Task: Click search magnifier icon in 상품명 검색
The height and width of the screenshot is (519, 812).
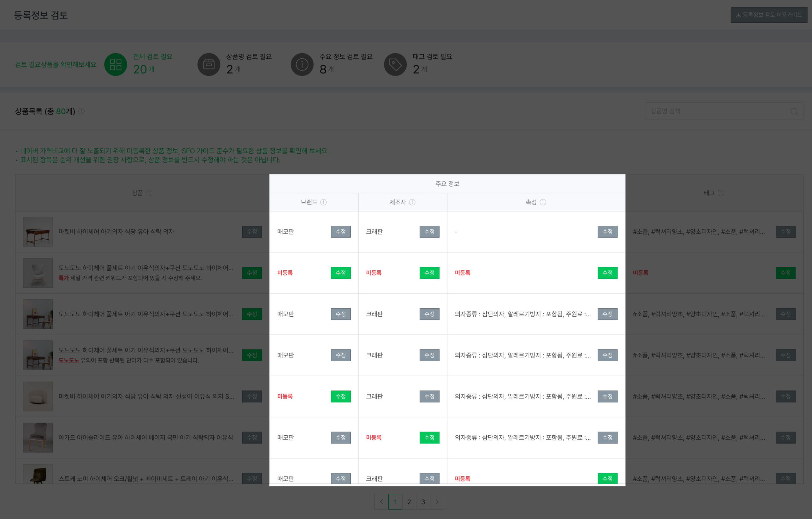Action: tap(794, 111)
